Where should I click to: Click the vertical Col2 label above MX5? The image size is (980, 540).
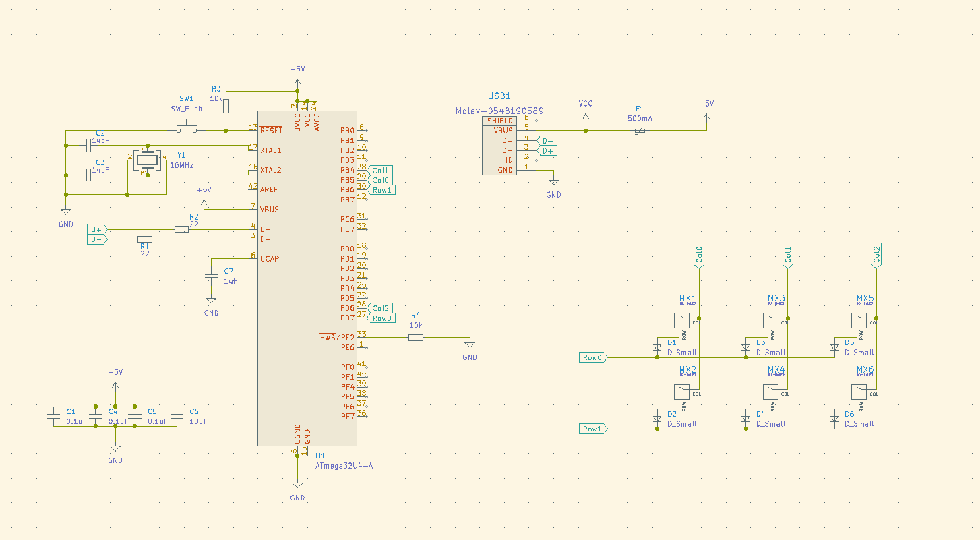coord(877,255)
